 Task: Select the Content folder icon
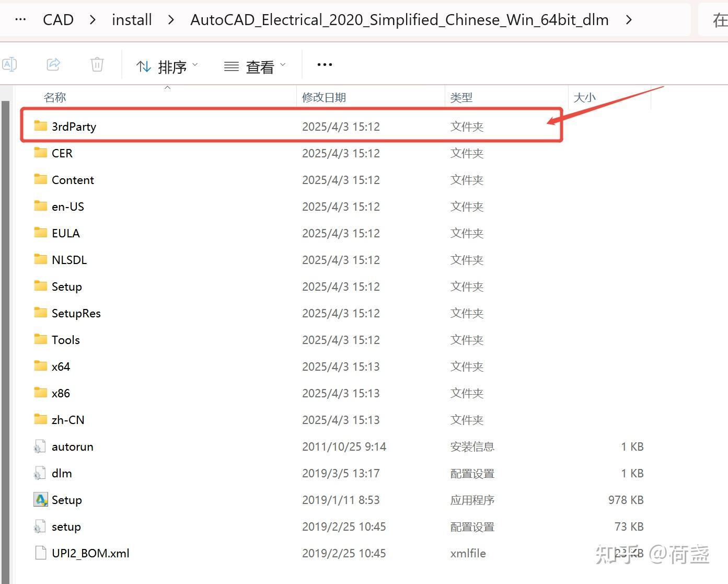(x=41, y=179)
